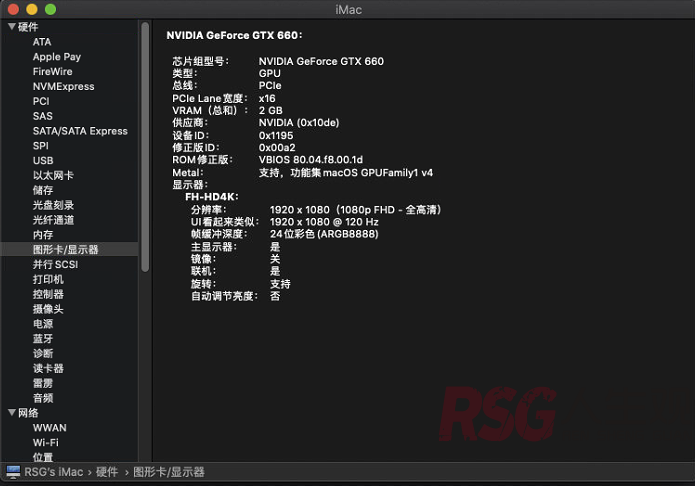This screenshot has height=486, width=695.
Task: Select 位置 locations entry
Action: coord(43,457)
